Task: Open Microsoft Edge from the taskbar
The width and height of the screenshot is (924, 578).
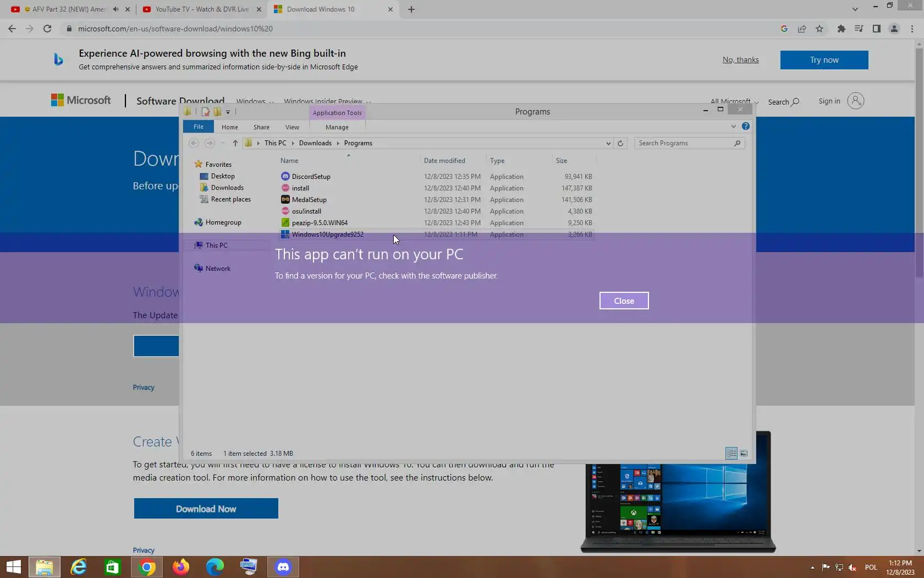Action: pyautogui.click(x=215, y=567)
